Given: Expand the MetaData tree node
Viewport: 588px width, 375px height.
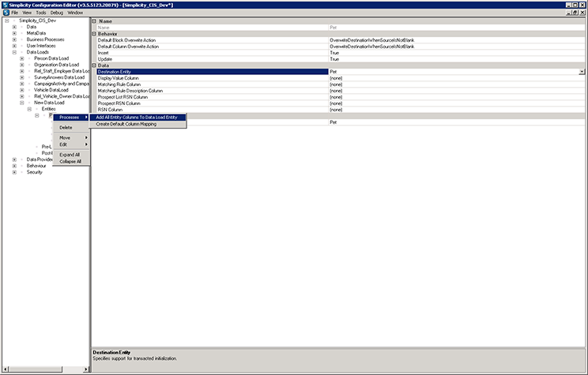Looking at the screenshot, I should [x=14, y=33].
